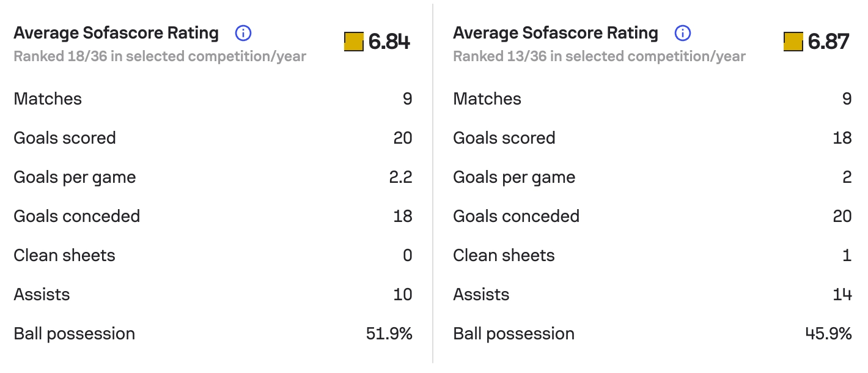Click the Goals per game row valued 2

[x=652, y=177]
